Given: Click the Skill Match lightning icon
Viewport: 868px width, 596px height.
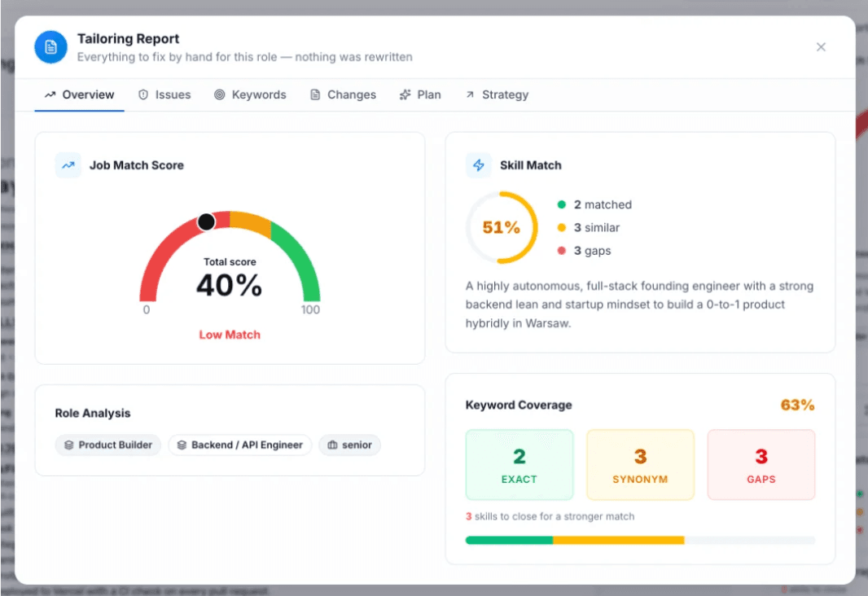Looking at the screenshot, I should click(478, 165).
